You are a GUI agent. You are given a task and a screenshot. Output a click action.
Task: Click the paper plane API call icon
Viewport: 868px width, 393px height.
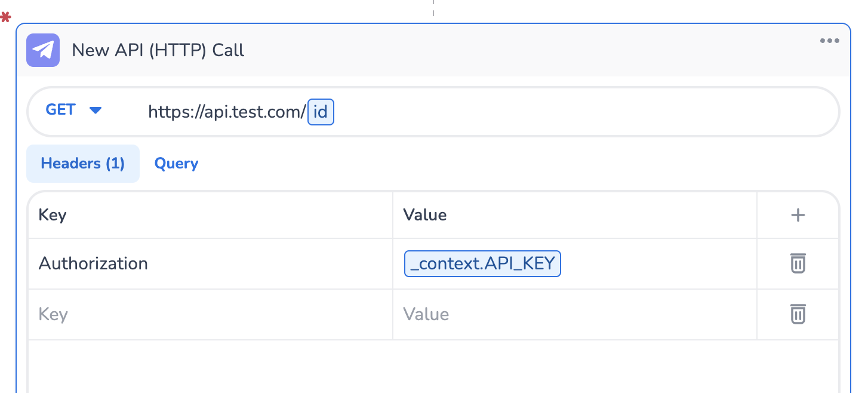coord(43,50)
